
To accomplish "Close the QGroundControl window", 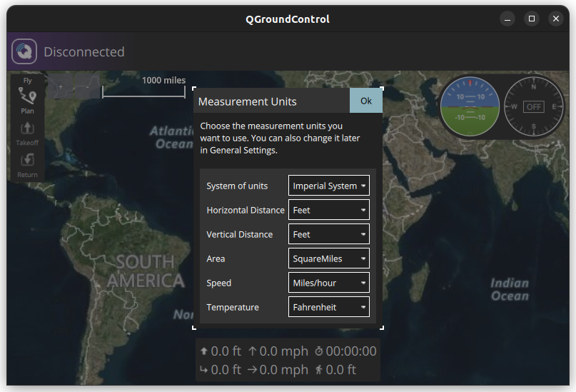I will click(x=556, y=19).
